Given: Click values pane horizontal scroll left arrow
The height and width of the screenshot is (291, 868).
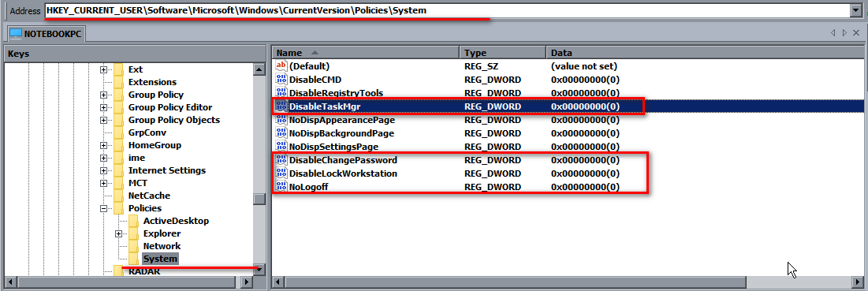Looking at the screenshot, I should point(278,282).
